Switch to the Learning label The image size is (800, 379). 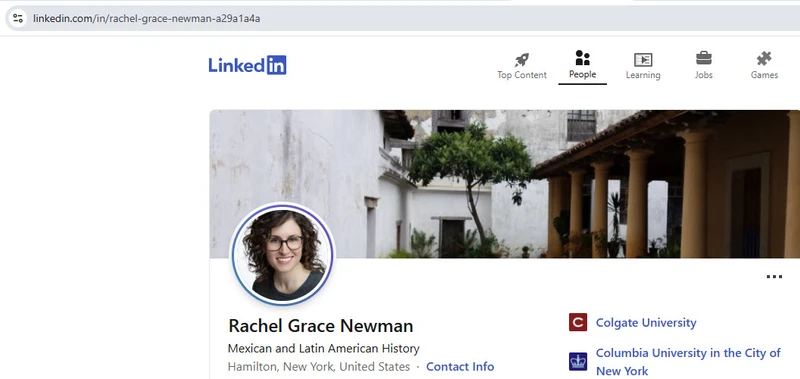click(643, 75)
